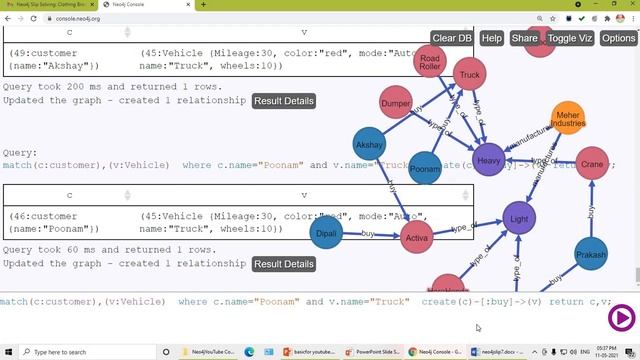
Task: Select the Crane vehicle node
Action: (592, 164)
